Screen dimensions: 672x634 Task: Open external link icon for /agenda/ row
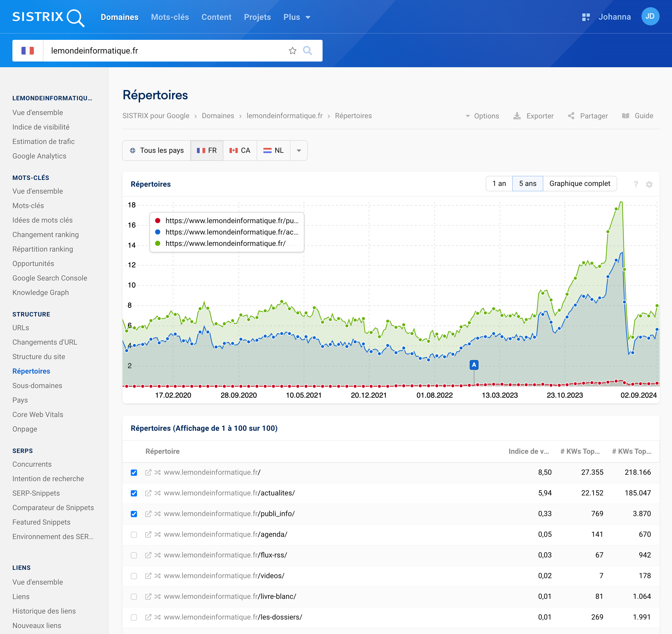coord(148,534)
